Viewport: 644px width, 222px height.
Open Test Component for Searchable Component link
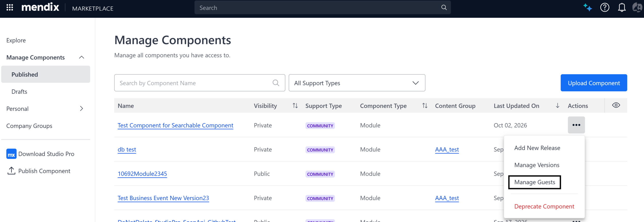pyautogui.click(x=175, y=125)
